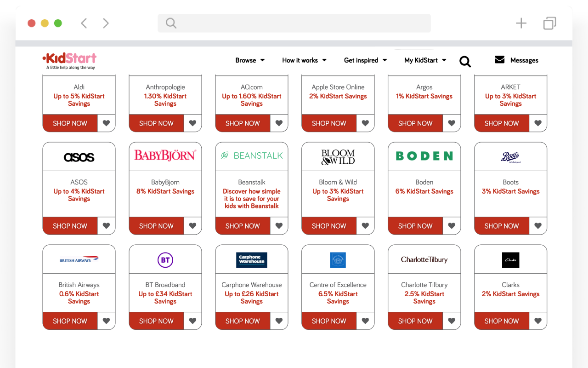Add Apple Store Online to favourites
The height and width of the screenshot is (368, 588).
coord(365,123)
